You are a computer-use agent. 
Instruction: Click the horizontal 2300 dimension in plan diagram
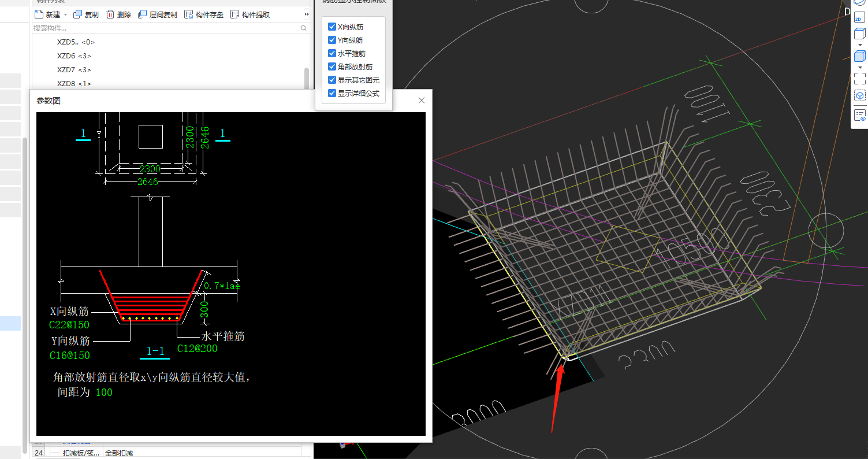(x=150, y=169)
